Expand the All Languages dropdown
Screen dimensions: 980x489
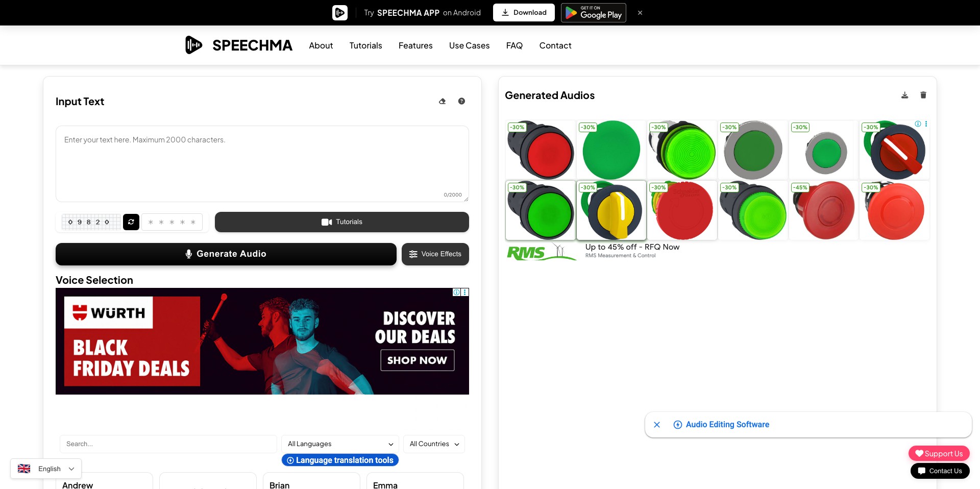point(340,444)
